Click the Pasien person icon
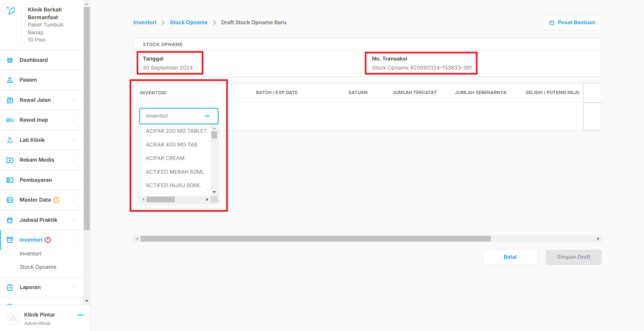This screenshot has width=644, height=331. click(10, 80)
